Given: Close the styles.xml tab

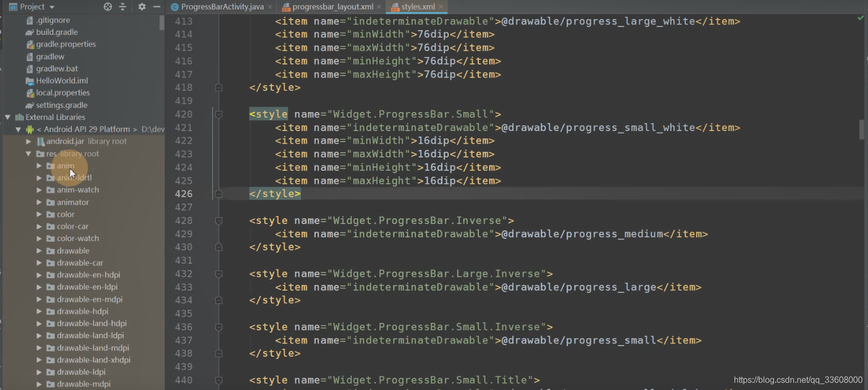Looking at the screenshot, I should (441, 7).
